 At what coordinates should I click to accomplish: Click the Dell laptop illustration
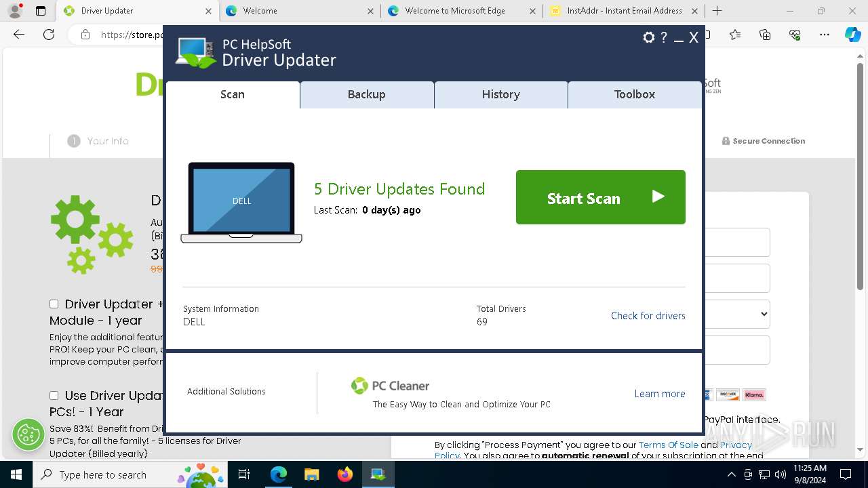click(x=241, y=202)
